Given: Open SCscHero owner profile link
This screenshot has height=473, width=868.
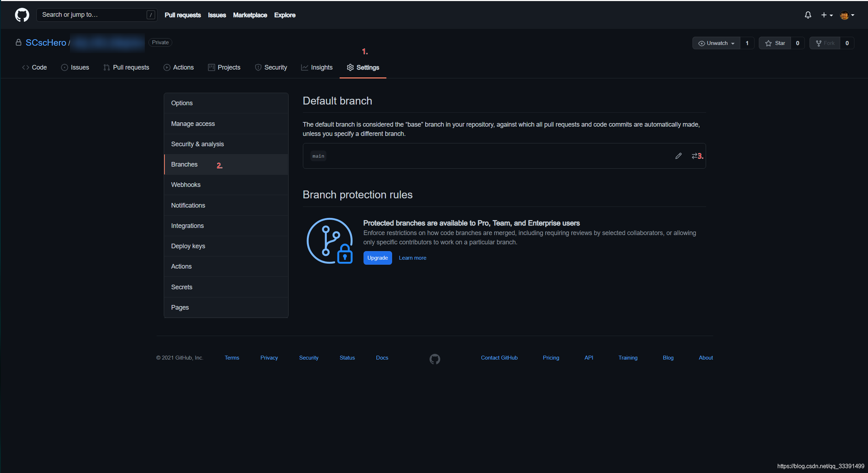Looking at the screenshot, I should pos(46,42).
